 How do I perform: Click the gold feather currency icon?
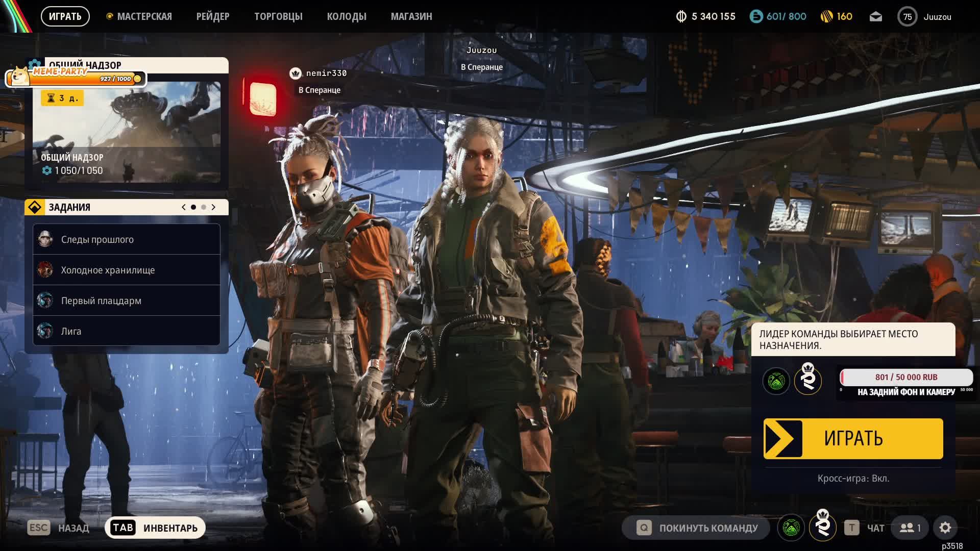[826, 17]
